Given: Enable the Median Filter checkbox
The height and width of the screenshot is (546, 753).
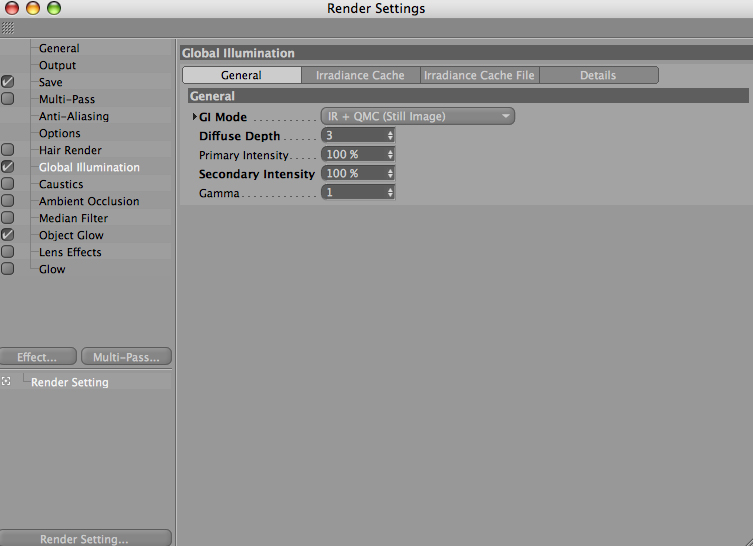Looking at the screenshot, I should coord(7,218).
